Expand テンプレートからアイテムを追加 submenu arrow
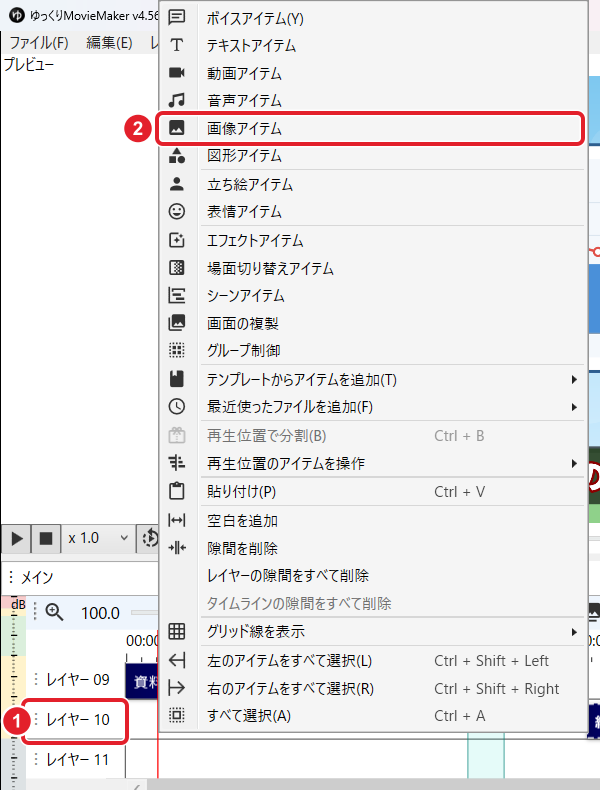Image resolution: width=600 pixels, height=790 pixels. [x=574, y=379]
